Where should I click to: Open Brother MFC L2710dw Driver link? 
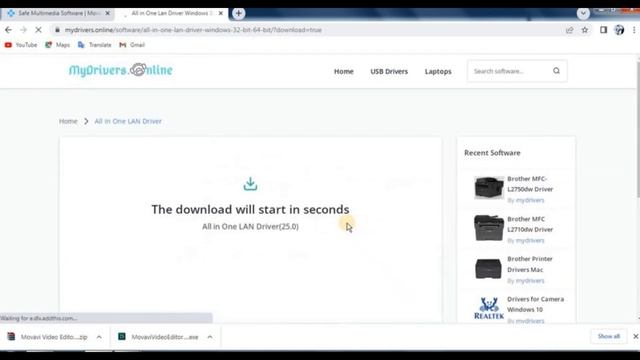530,224
